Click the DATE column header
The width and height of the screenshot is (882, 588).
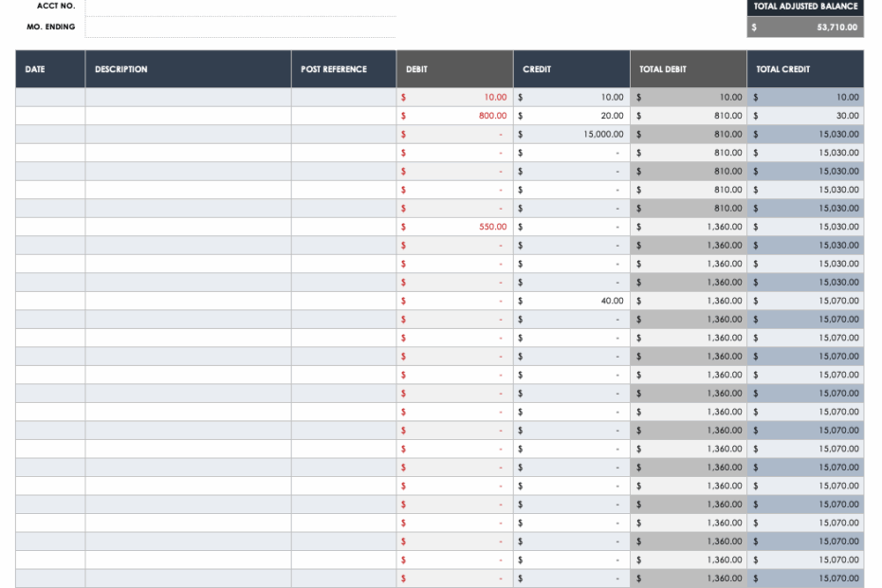50,69
